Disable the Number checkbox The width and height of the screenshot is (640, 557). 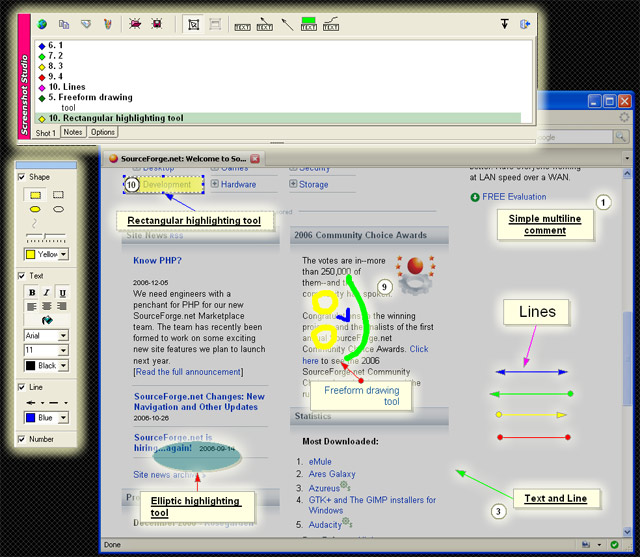pyautogui.click(x=23, y=438)
